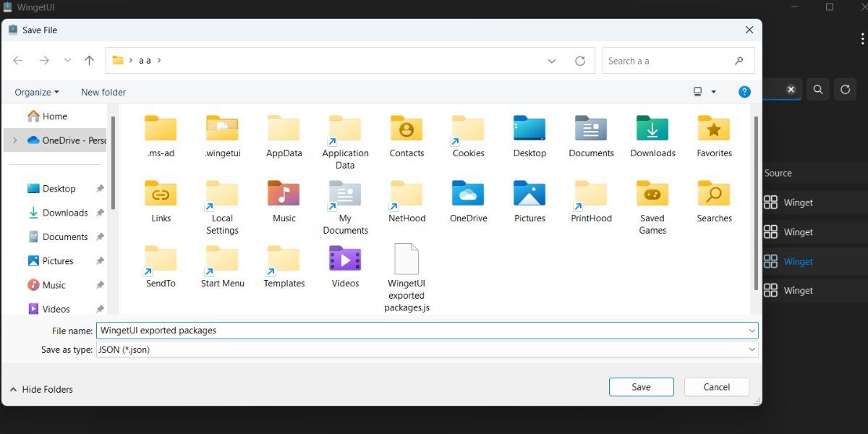Open the Downloads folder in file grid

652,137
